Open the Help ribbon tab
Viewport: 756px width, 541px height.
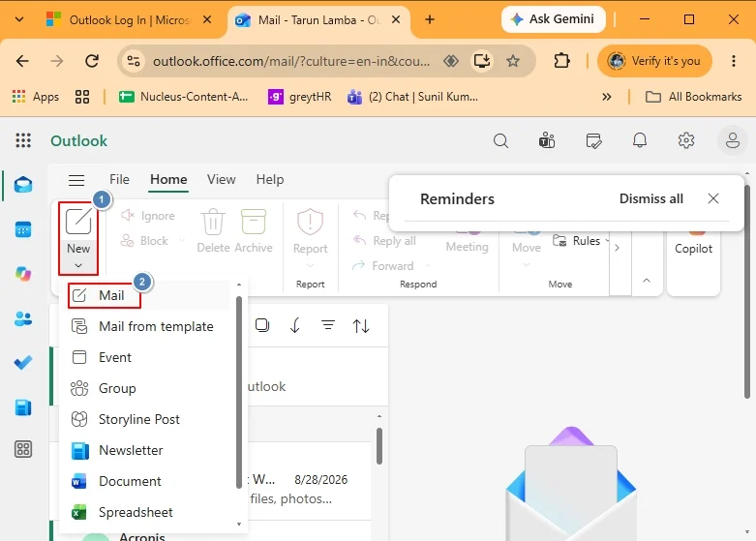[x=269, y=179]
